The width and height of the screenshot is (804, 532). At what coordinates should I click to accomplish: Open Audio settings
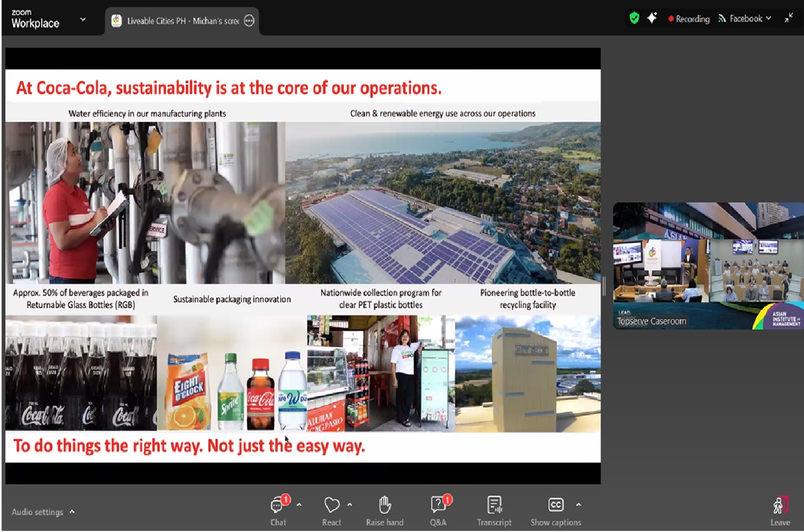[38, 512]
